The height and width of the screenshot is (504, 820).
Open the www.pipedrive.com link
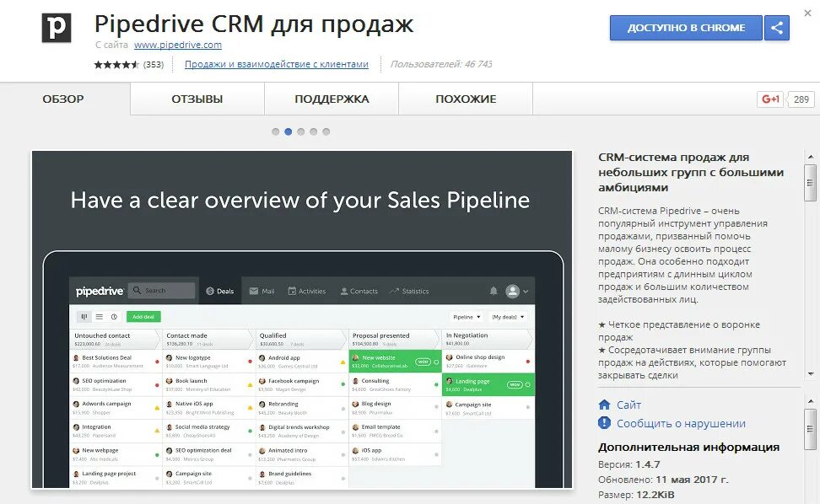point(178,45)
